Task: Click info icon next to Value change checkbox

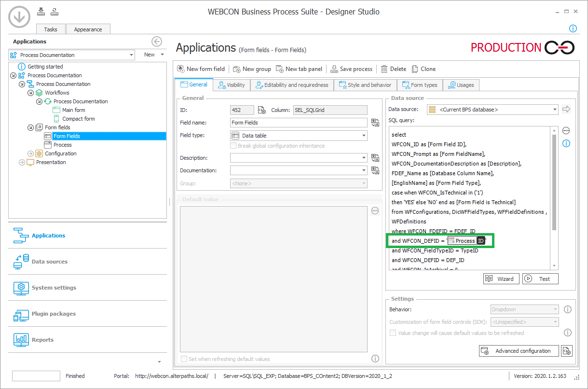Action: tap(568, 333)
